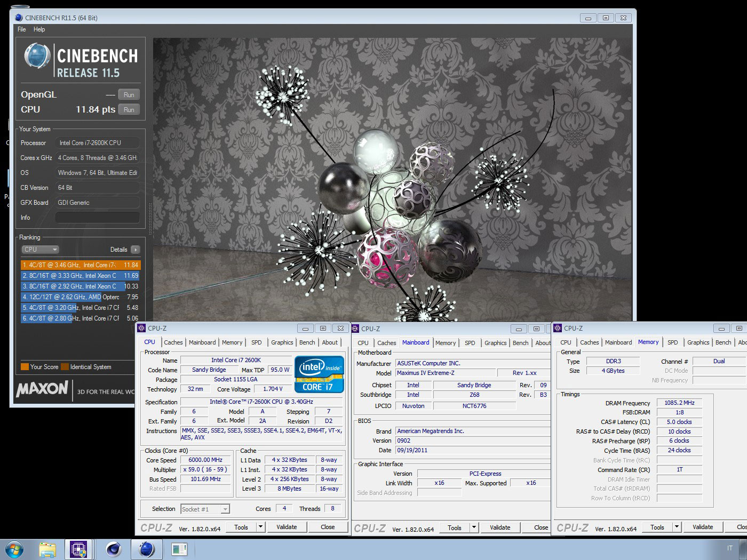Open SPD tab in first CPU-Z window
This screenshot has height=560, width=747.
point(257,342)
